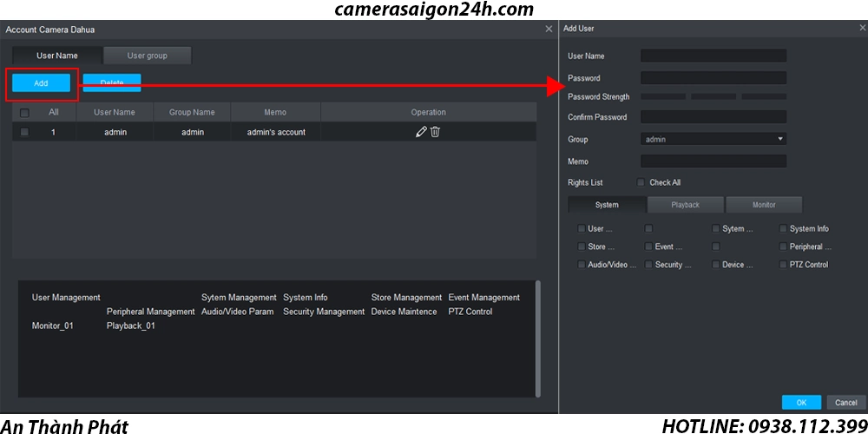868x434 pixels.
Task: Click Audio/Video Param in the rights summary
Action: pyautogui.click(x=238, y=312)
